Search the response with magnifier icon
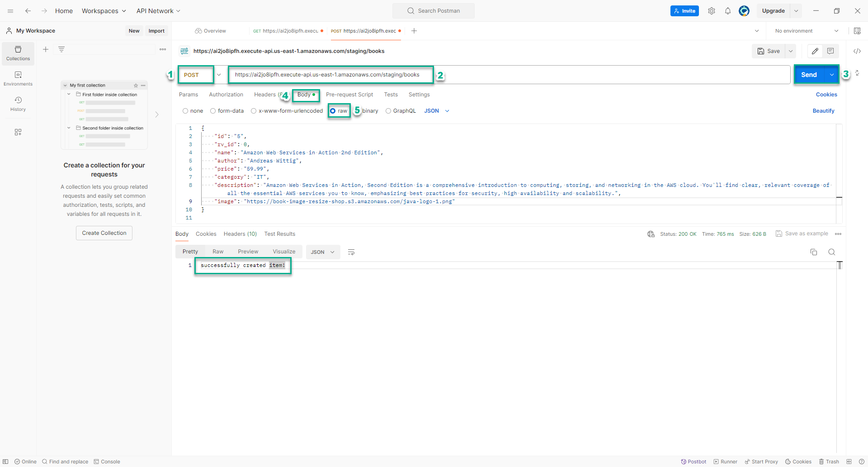868x467 pixels. coord(832,252)
